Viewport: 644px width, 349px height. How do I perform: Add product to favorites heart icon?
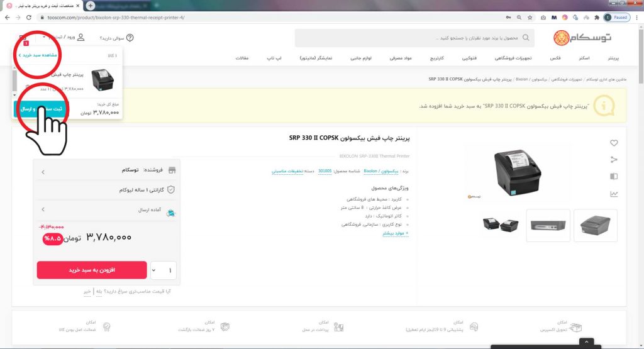(x=614, y=143)
